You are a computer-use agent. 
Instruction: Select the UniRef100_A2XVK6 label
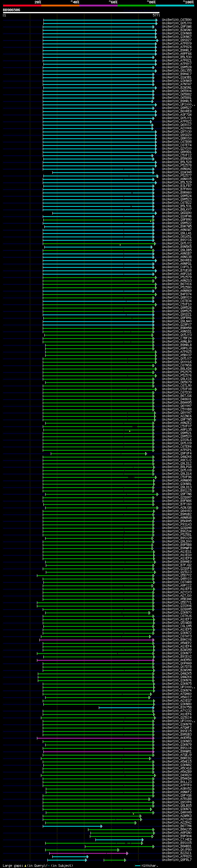coord(177,128)
